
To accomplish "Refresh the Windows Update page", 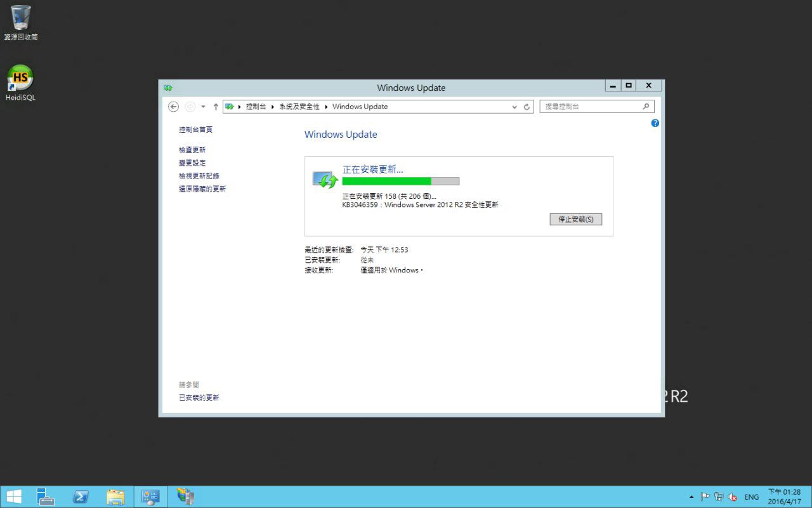I will click(527, 107).
